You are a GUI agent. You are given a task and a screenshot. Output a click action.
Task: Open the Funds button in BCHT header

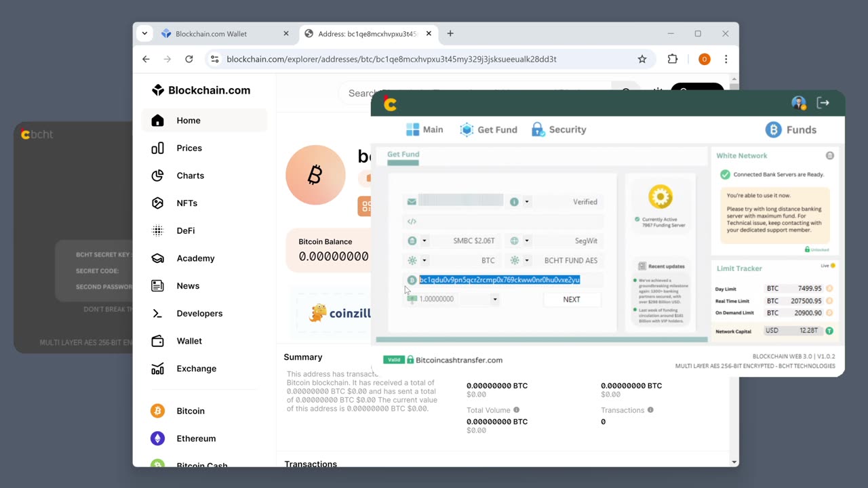791,129
